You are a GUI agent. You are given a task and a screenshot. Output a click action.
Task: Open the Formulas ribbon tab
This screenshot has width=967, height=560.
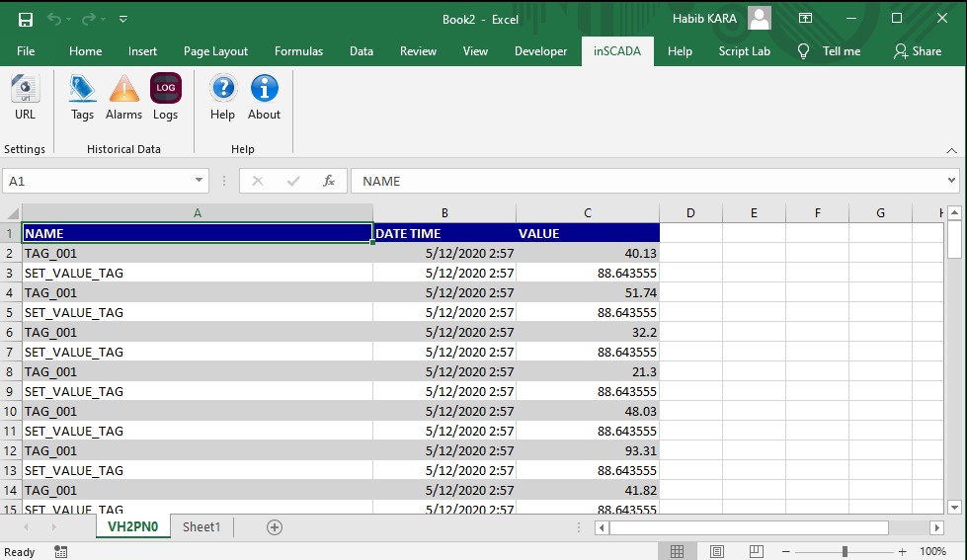298,51
